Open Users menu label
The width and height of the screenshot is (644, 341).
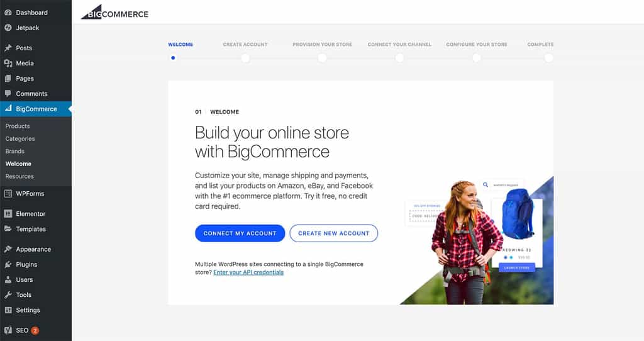25,279
